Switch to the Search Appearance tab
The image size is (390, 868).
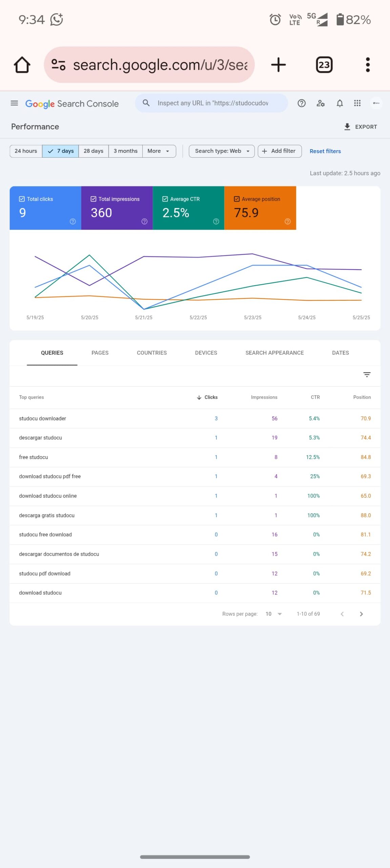[x=274, y=353]
